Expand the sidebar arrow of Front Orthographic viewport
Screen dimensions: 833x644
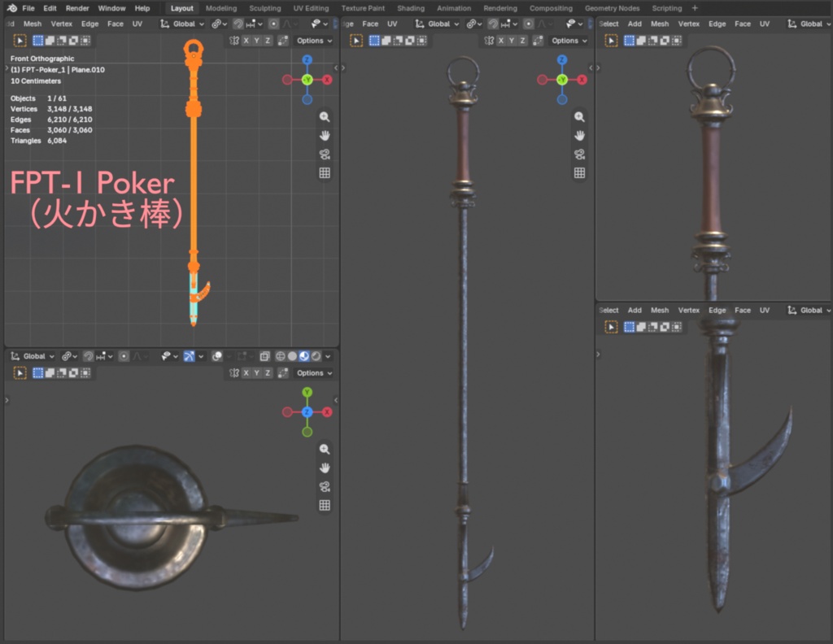point(336,68)
